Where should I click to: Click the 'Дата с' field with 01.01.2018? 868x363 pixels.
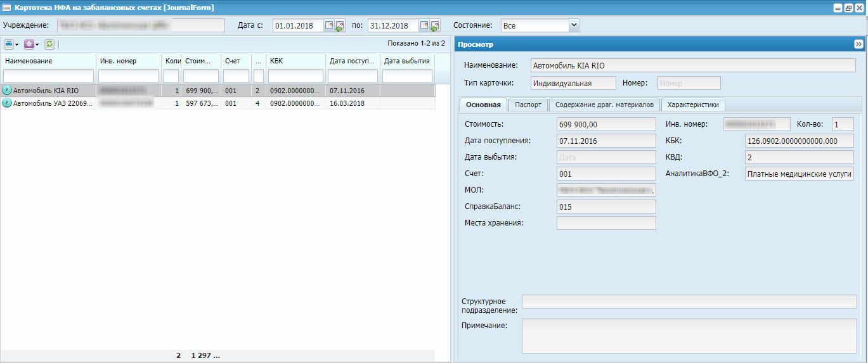click(x=298, y=25)
